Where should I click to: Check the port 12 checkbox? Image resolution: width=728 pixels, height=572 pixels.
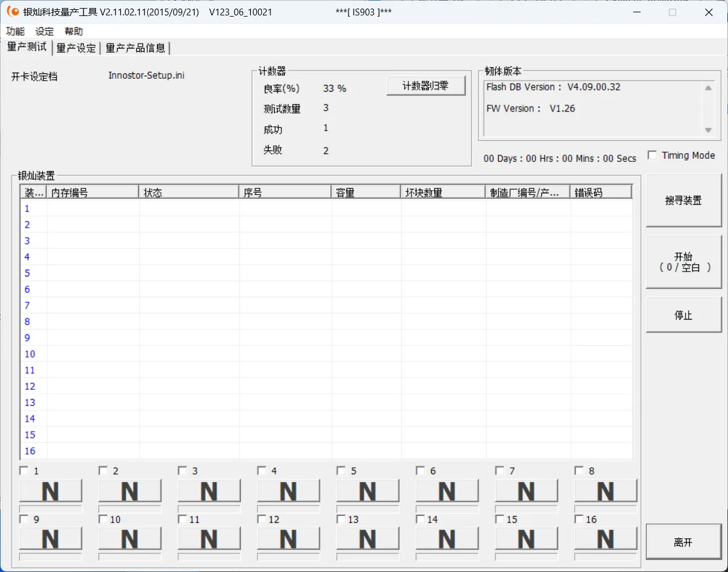point(262,519)
